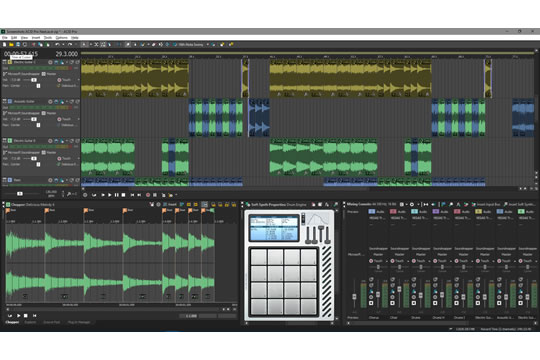
Task: Click Play From Start in main transport
Action: pos(103,195)
